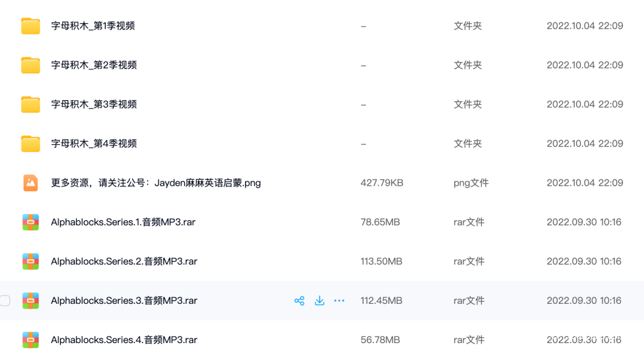This screenshot has height=358, width=644.
Task: Click the rar archive icon for Alphablocks.Series.1
Action: point(30,222)
